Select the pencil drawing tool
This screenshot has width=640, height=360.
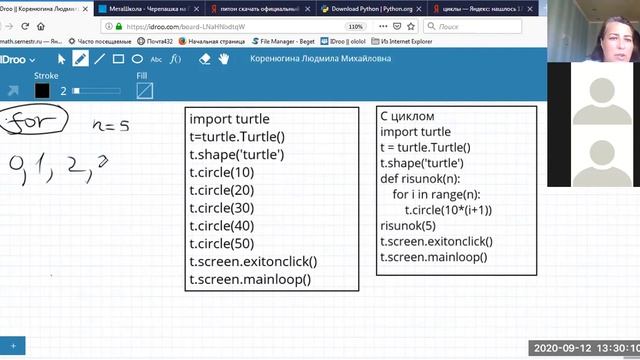pyautogui.click(x=80, y=59)
